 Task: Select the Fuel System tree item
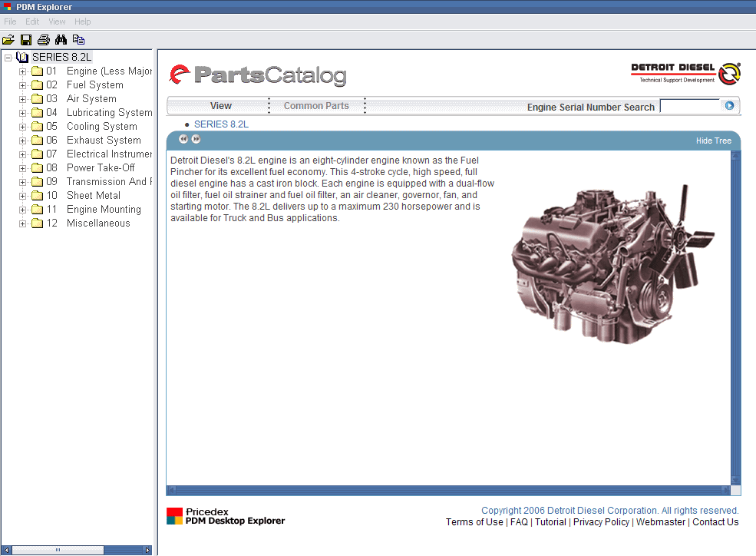tap(95, 85)
